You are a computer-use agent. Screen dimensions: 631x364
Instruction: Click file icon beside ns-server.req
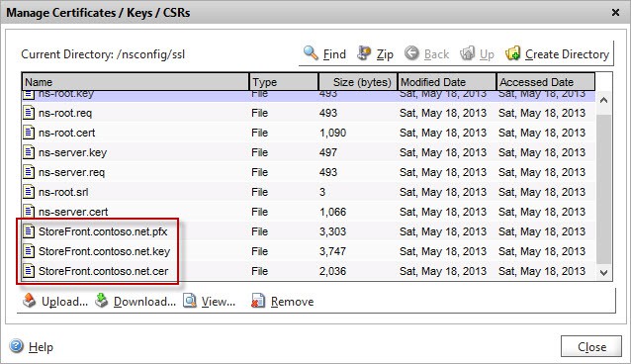(28, 171)
